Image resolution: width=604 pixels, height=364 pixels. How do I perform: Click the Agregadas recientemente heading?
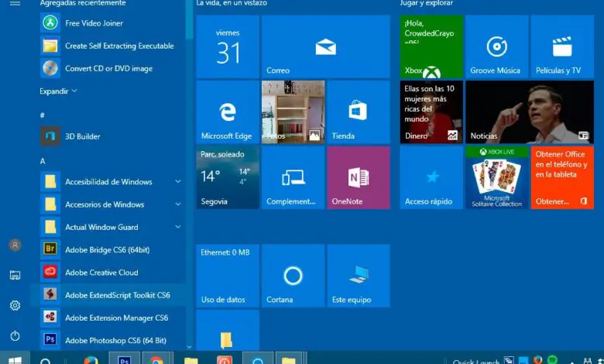83,3
